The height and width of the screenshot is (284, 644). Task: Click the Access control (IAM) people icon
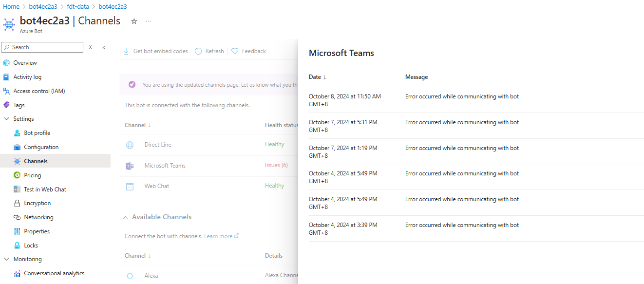click(x=6, y=91)
